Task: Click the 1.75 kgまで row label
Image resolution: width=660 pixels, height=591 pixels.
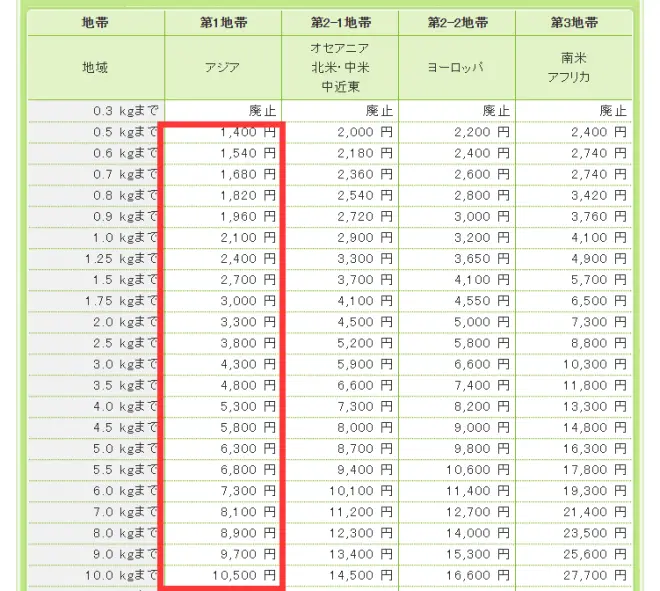Action: click(122, 301)
